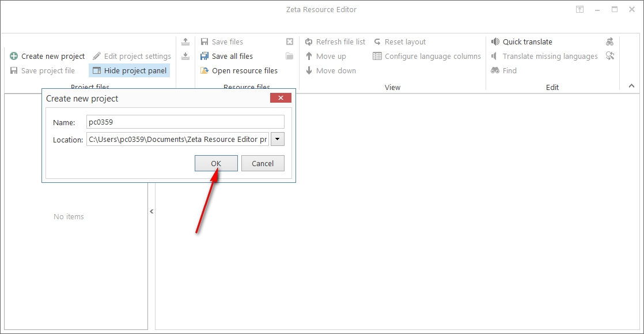Open the Location dropdown arrow
644x334 pixels.
[x=278, y=140]
